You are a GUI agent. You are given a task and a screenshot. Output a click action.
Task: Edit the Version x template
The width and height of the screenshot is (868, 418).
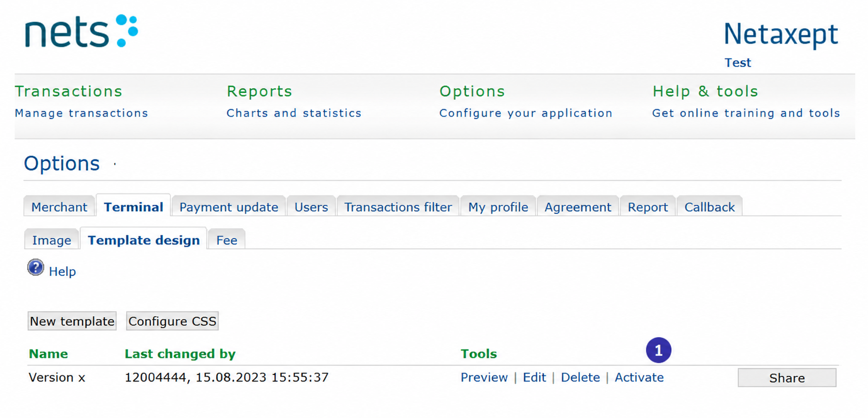pos(534,377)
